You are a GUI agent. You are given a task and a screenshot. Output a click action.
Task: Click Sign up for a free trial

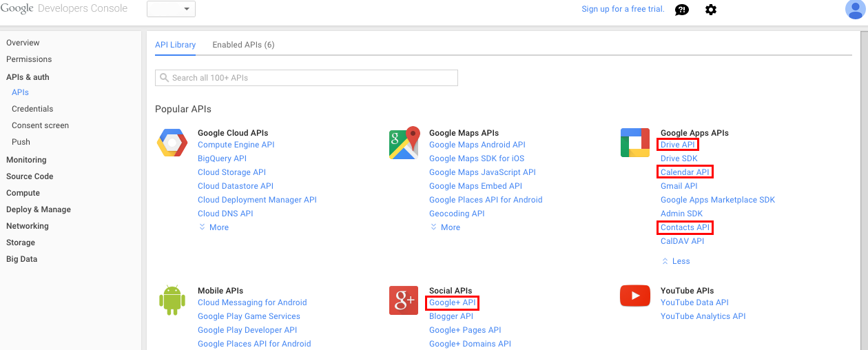[623, 9]
